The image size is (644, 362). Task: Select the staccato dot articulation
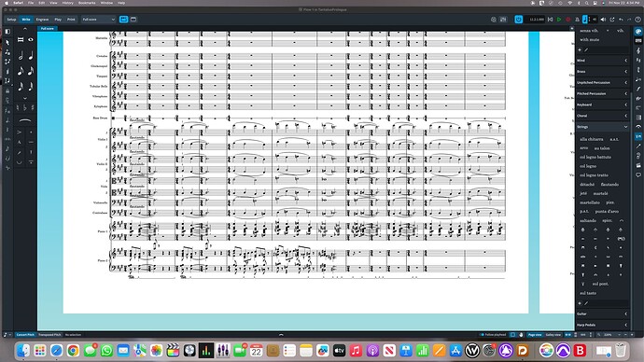[31, 132]
